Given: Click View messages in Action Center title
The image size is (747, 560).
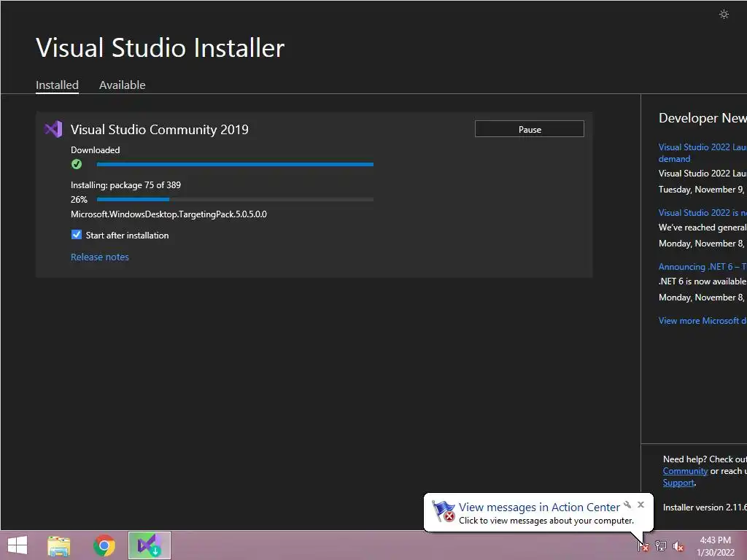Looking at the screenshot, I should click(539, 507).
